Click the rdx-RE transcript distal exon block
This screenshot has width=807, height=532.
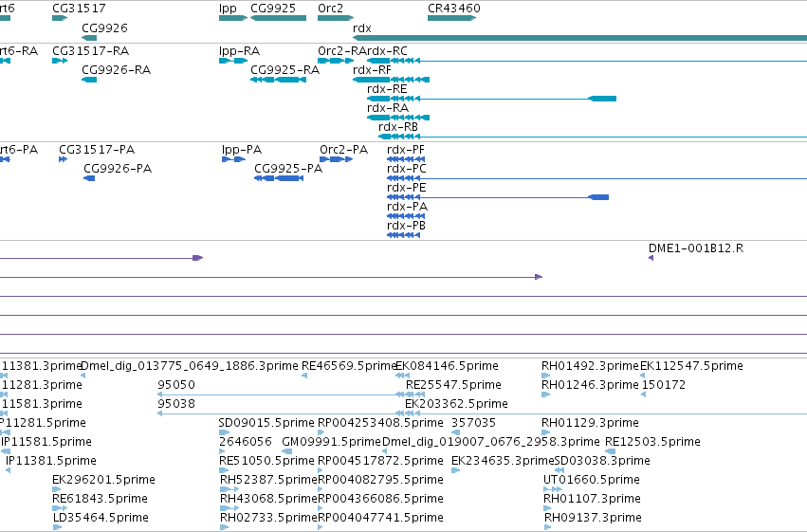click(x=602, y=99)
